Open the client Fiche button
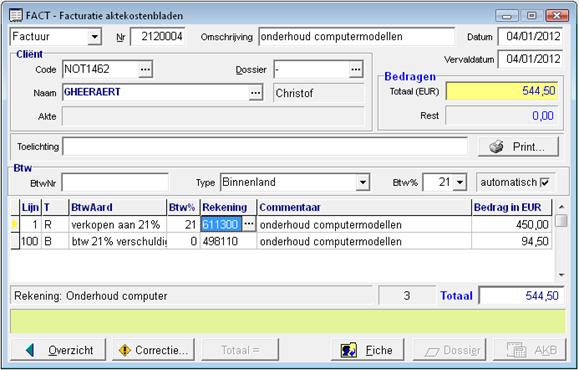Viewport: 579px width, 370px height. [368, 350]
